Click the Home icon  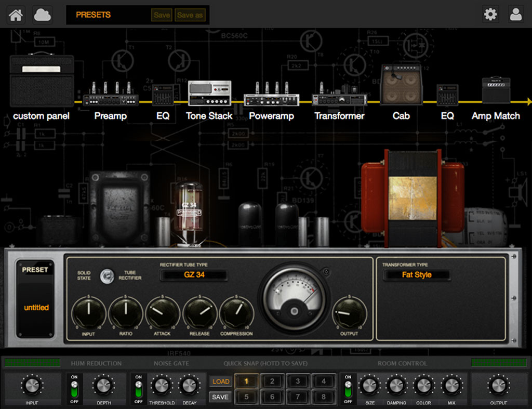point(16,15)
